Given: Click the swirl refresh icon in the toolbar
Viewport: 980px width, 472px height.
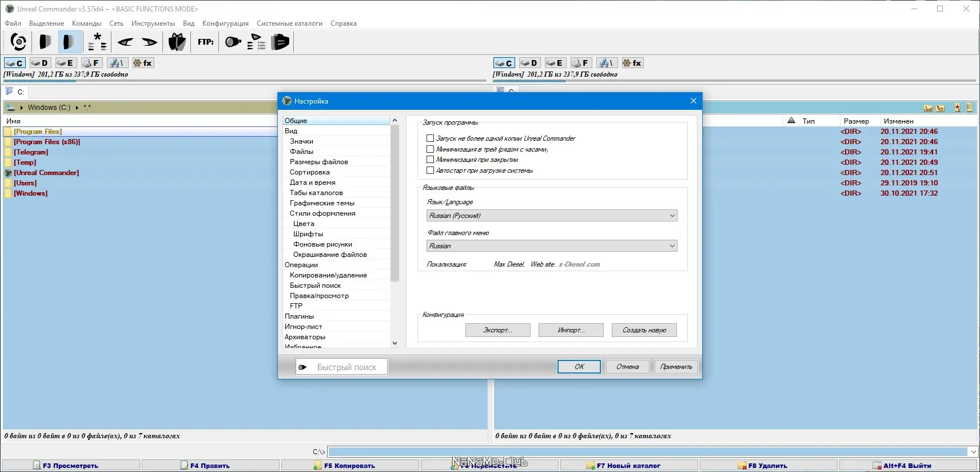Looking at the screenshot, I should (18, 42).
